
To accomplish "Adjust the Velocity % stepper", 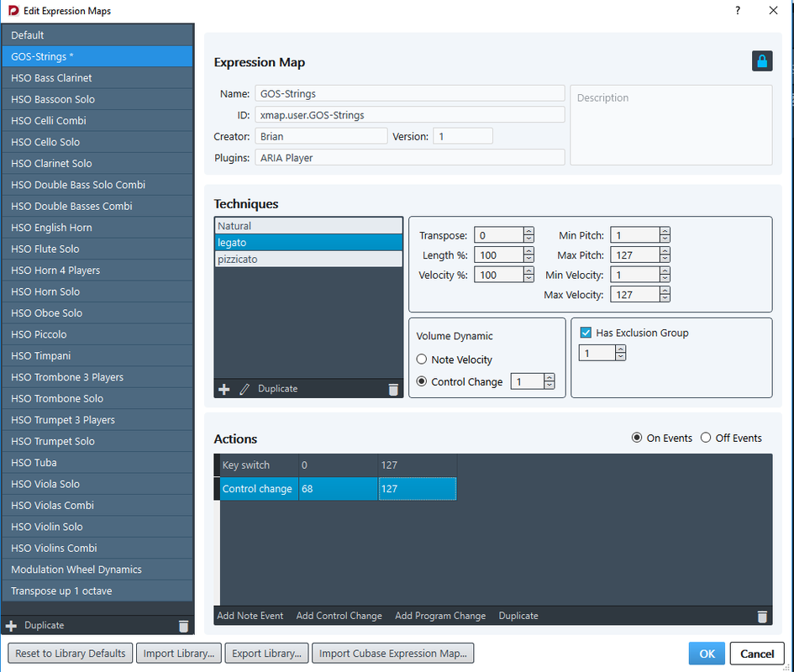I will (528, 275).
